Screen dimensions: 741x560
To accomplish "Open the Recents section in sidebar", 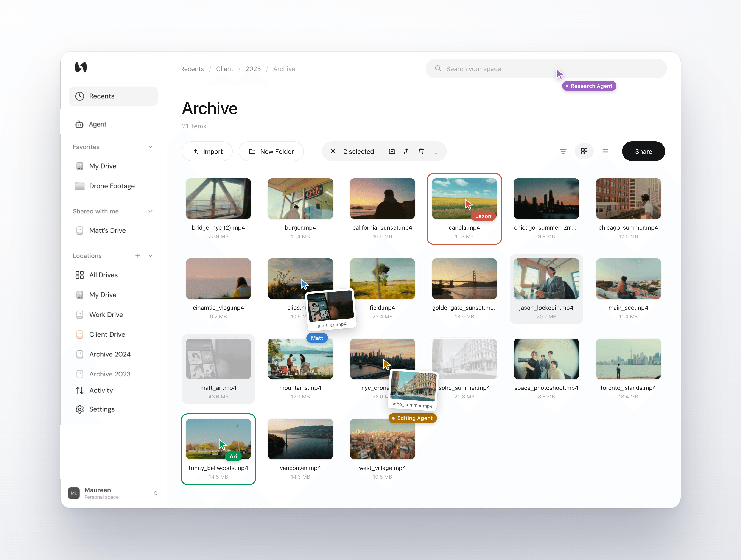I will click(x=113, y=96).
